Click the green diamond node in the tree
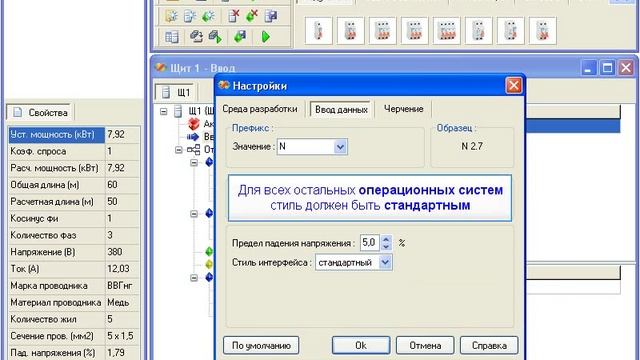This screenshot has height=360, width=640. click(209, 251)
